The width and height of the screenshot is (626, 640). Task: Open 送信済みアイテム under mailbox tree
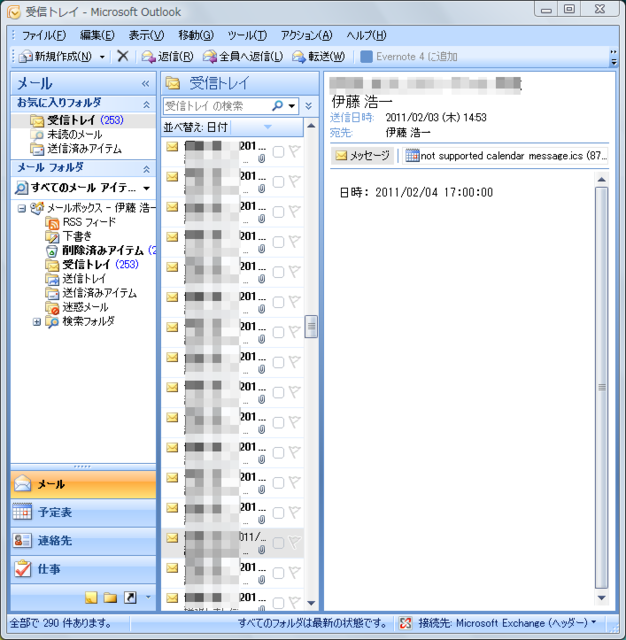point(91,293)
